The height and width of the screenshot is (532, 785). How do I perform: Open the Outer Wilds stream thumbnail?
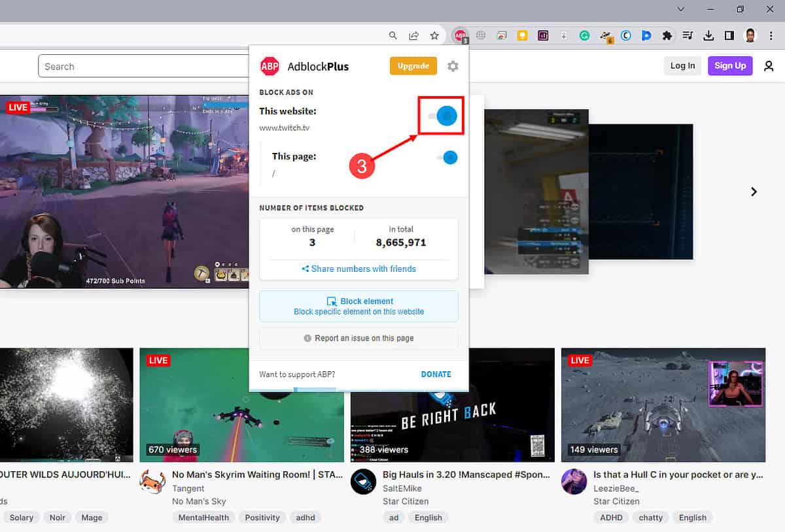point(66,405)
